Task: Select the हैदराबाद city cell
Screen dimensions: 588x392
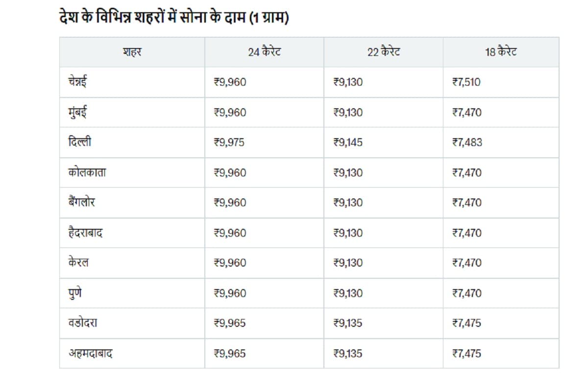Action: click(86, 233)
